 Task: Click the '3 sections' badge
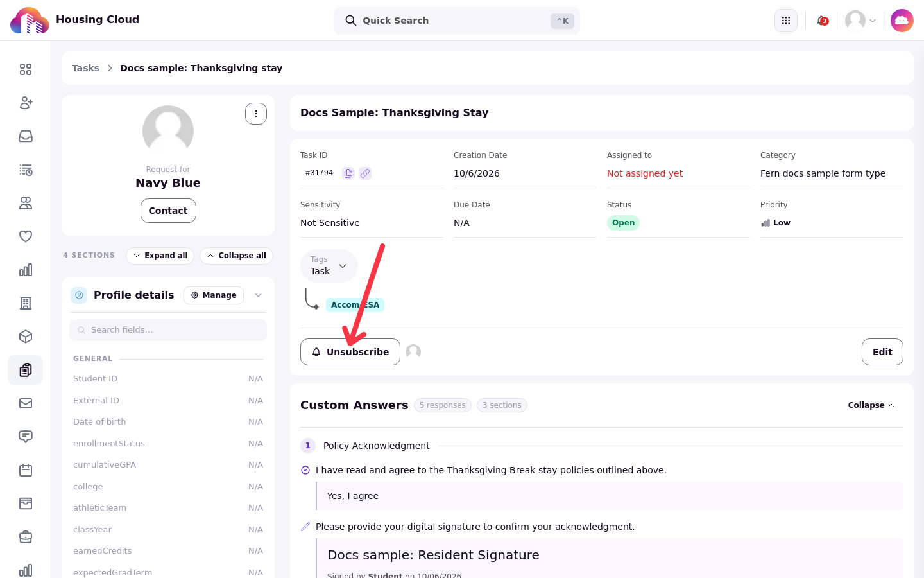[502, 405]
